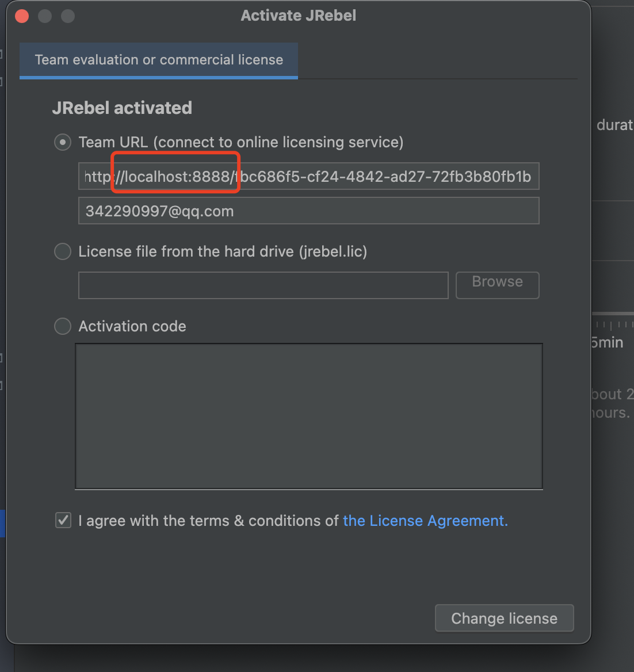The image size is (634, 672).
Task: Click the Activate JRebel title bar
Action: click(298, 16)
